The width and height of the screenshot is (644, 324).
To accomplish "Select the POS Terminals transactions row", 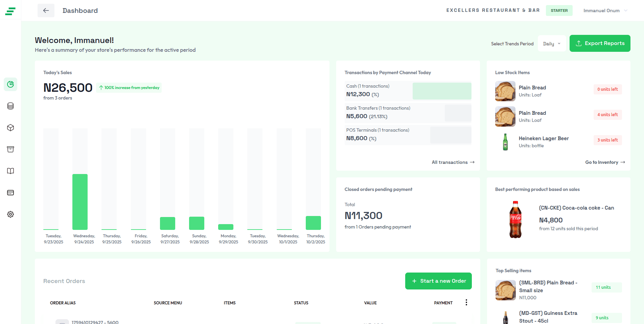I will click(408, 135).
